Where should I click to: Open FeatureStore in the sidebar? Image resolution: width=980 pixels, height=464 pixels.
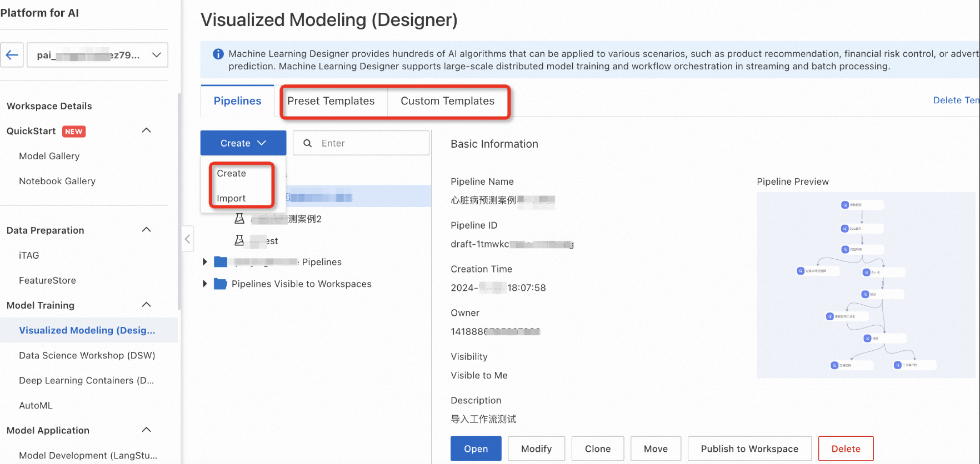[47, 280]
